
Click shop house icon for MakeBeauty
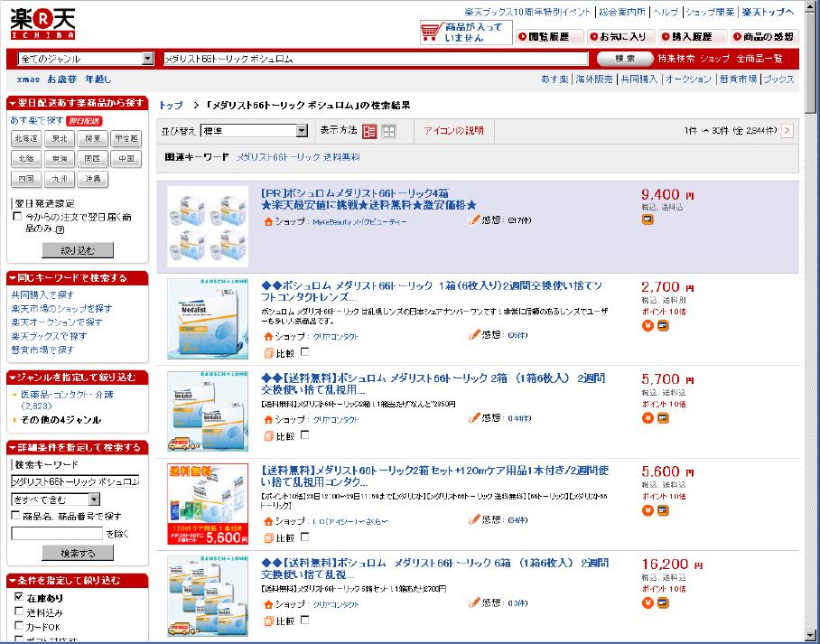point(268,221)
